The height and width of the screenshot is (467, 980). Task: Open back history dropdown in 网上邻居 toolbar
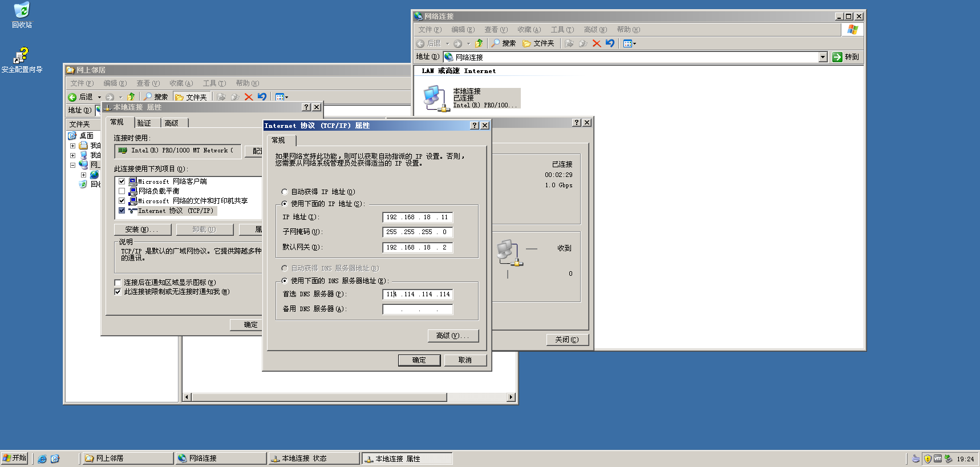[x=99, y=97]
